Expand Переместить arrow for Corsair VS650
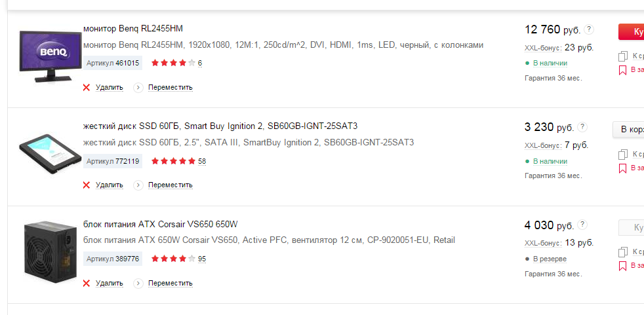 click(x=138, y=283)
